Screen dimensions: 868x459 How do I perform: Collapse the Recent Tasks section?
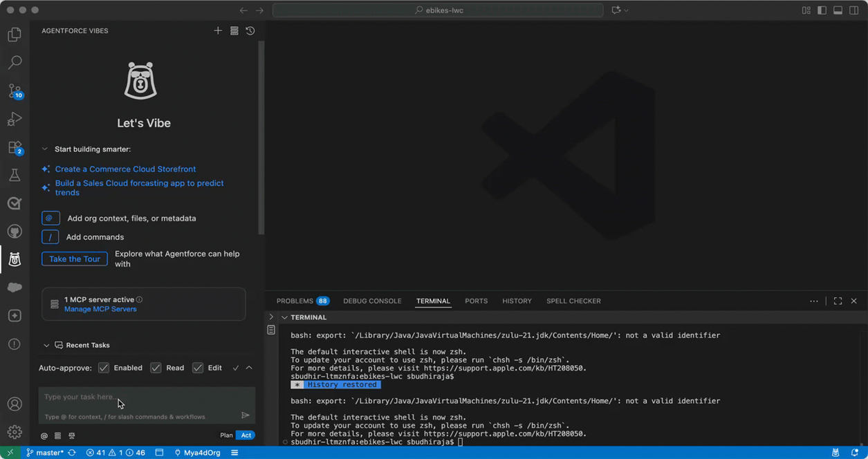pyautogui.click(x=46, y=345)
